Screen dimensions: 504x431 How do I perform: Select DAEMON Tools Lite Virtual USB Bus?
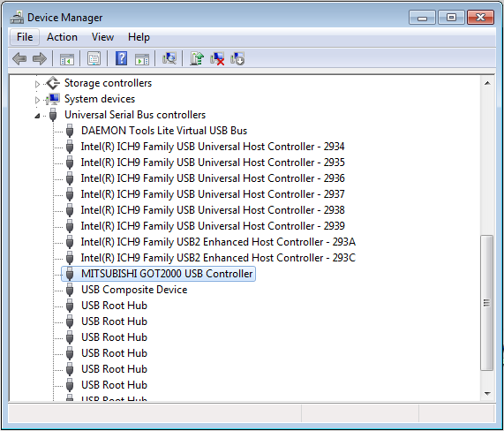click(x=164, y=131)
